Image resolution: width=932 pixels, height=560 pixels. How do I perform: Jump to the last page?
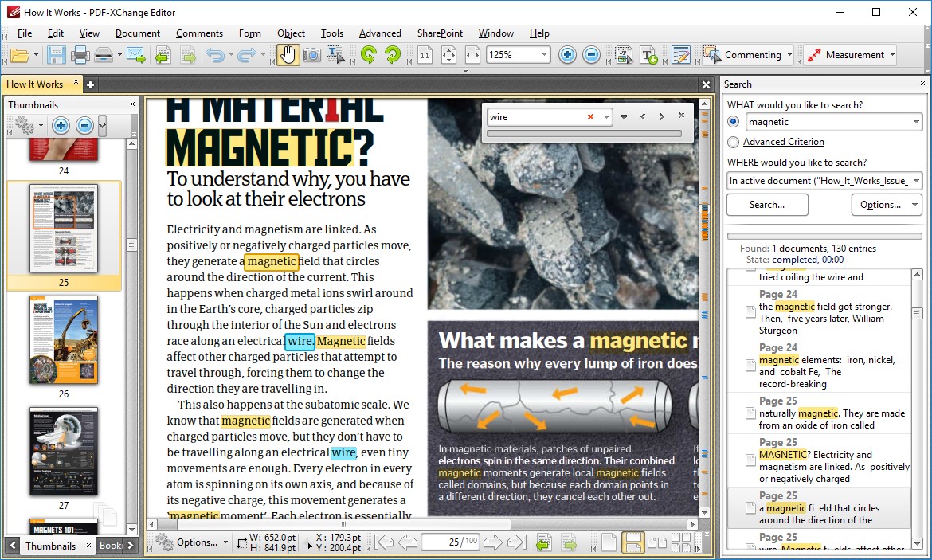tap(516, 542)
